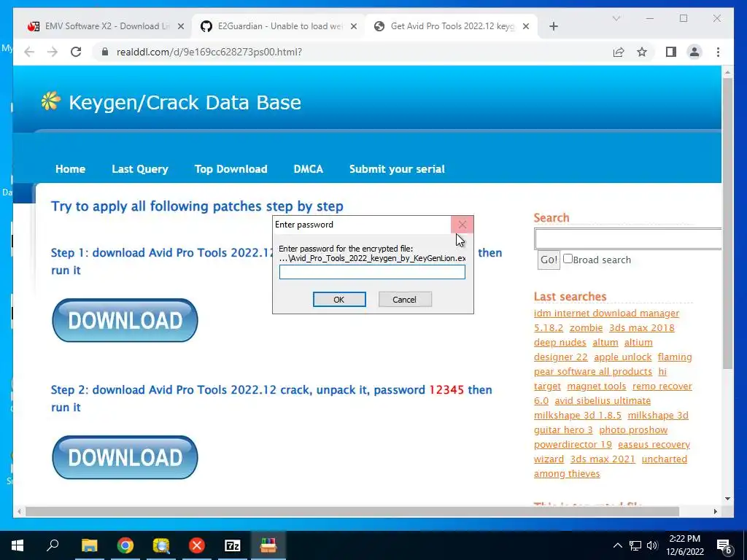Enable the Broad search checkbox
Screen dimensions: 747x560
(568, 259)
